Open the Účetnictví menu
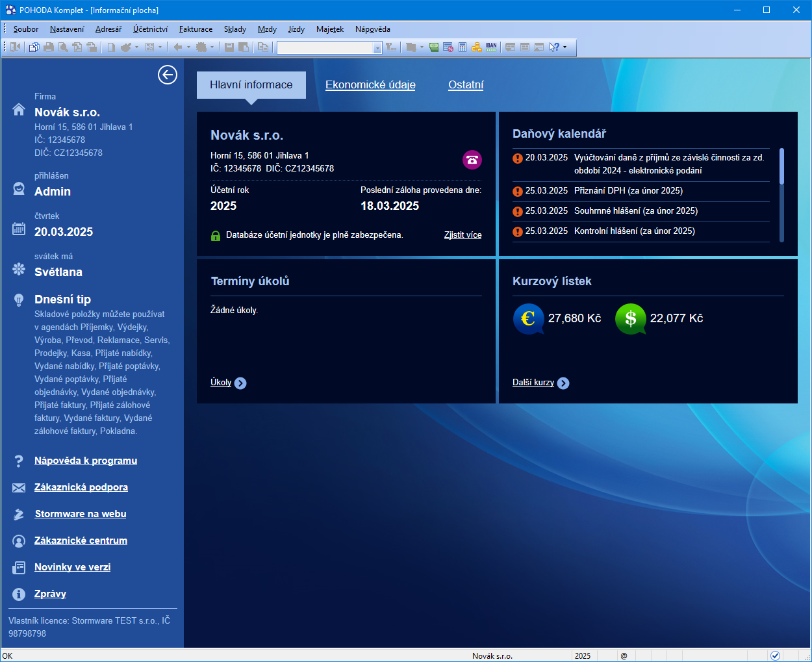Image resolution: width=812 pixels, height=662 pixels. 151,29
